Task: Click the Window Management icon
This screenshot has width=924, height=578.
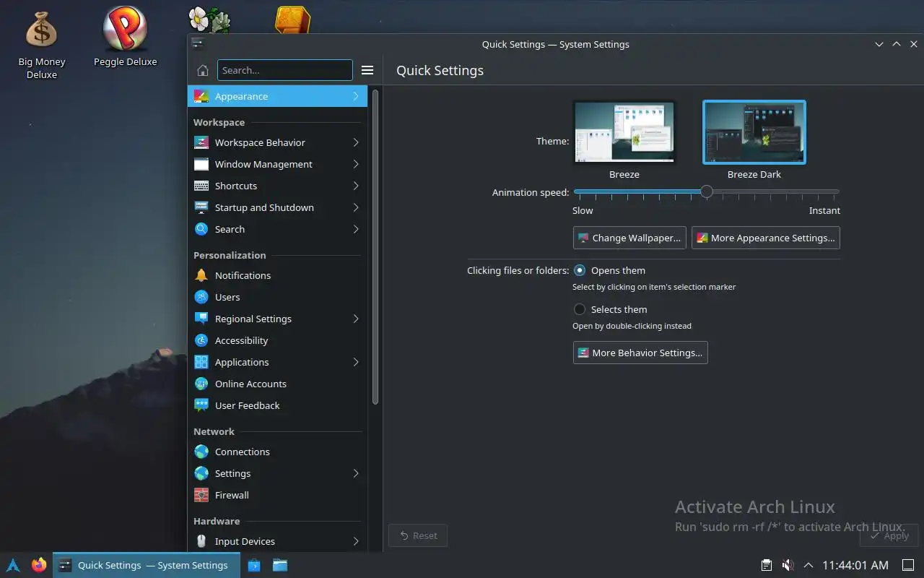Action: (x=201, y=164)
